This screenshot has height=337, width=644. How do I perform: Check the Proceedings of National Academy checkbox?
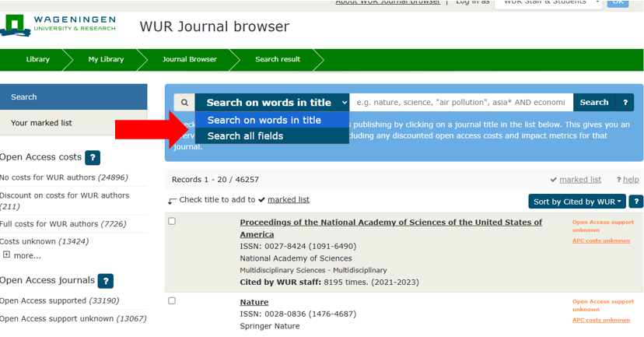pos(172,222)
